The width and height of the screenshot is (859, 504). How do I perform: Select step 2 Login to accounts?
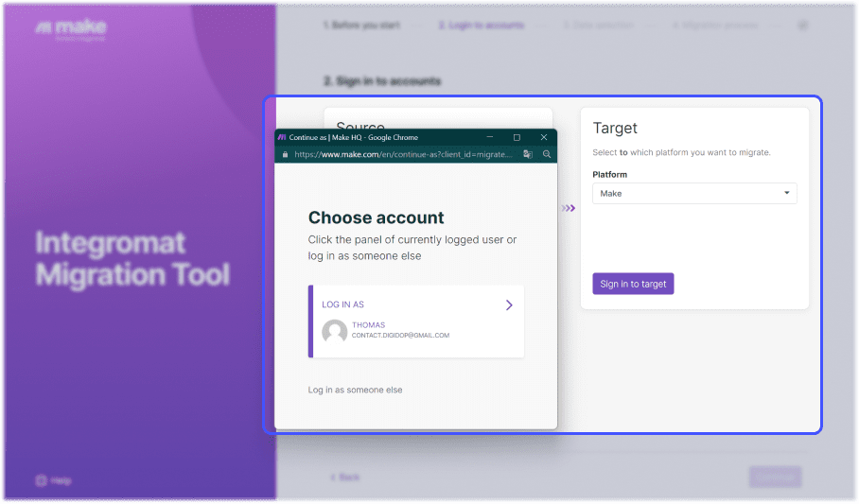[x=481, y=26]
